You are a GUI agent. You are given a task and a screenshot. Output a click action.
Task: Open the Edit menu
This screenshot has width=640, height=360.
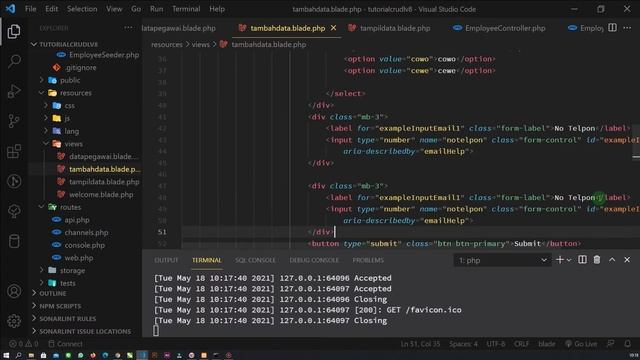pos(51,9)
